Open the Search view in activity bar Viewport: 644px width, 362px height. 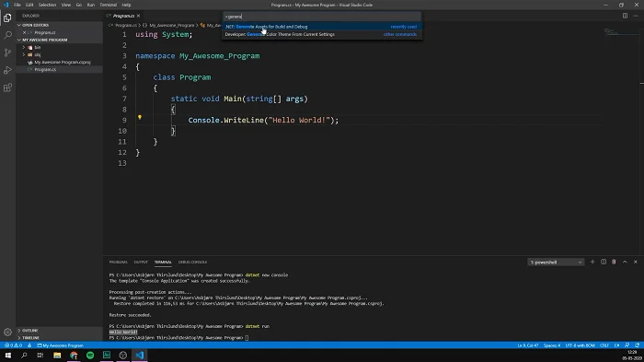7,35
